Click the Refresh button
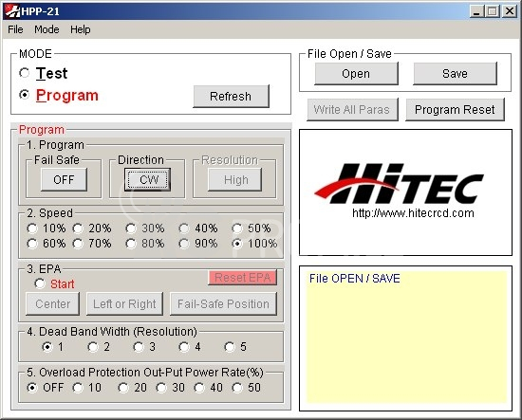This screenshot has height=420, width=522. pyautogui.click(x=231, y=96)
